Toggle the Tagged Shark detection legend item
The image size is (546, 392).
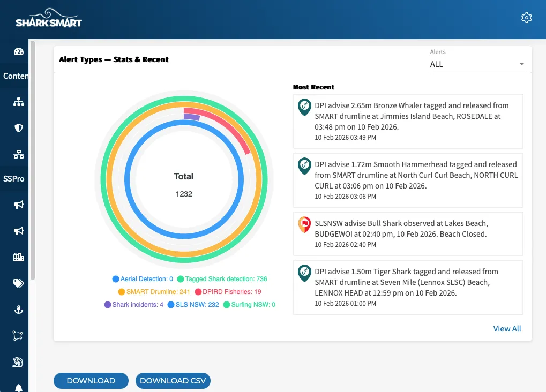(x=222, y=279)
